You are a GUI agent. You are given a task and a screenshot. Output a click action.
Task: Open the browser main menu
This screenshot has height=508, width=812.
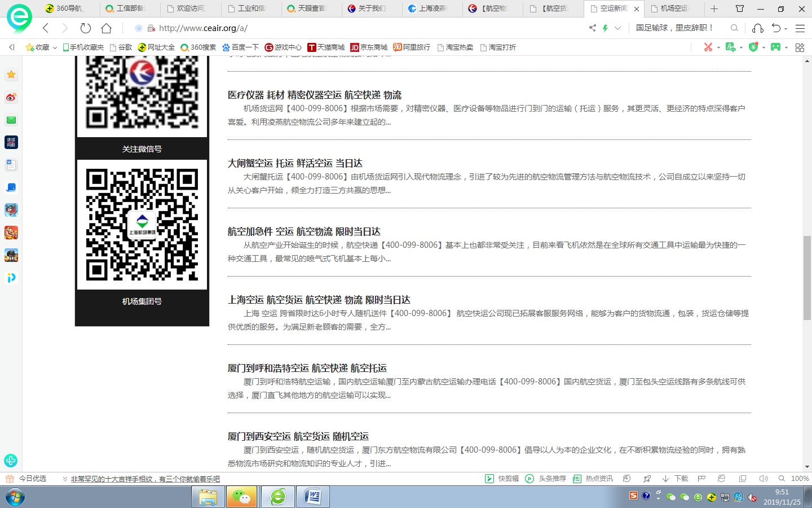(x=800, y=28)
